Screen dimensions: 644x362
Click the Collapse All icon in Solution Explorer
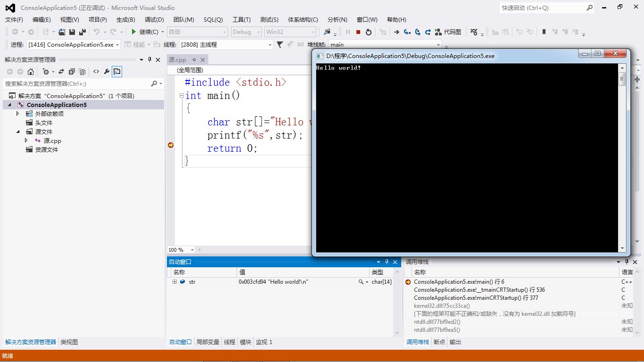coord(72,72)
